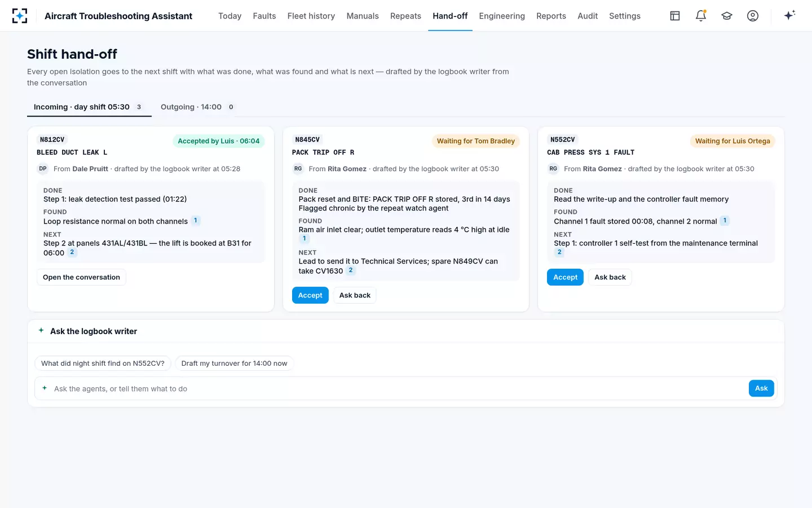Open the graduation cap training icon
The height and width of the screenshot is (508, 812).
[x=727, y=16]
